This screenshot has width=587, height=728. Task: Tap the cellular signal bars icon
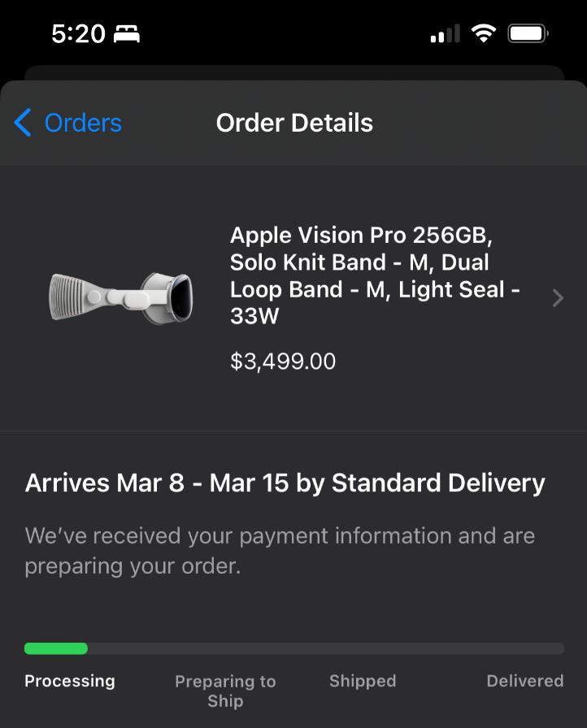(444, 34)
